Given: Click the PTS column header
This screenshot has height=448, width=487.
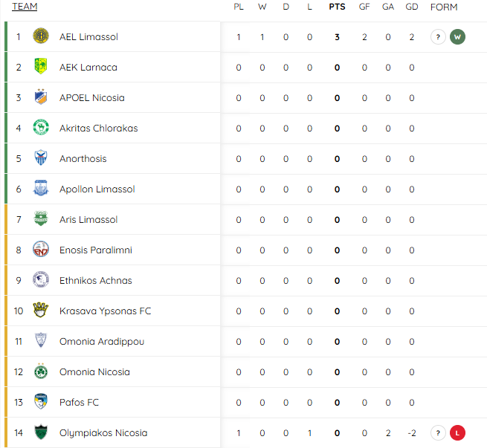Looking at the screenshot, I should [x=337, y=7].
